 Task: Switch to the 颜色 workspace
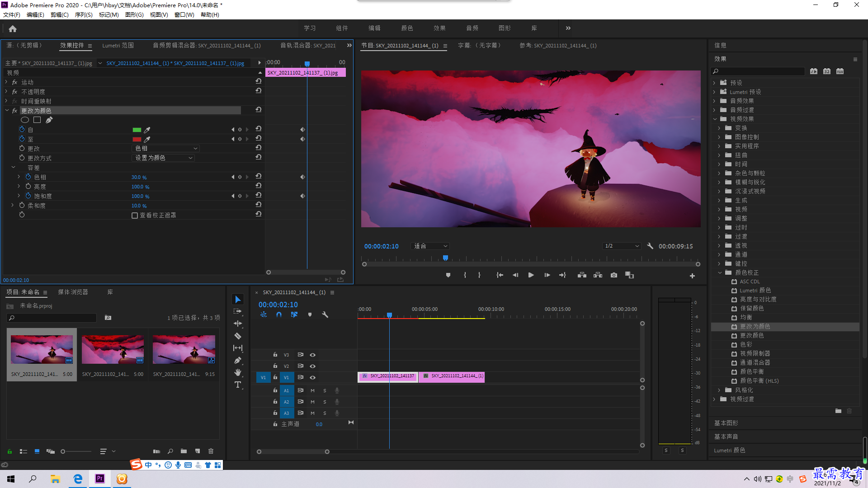(x=407, y=28)
